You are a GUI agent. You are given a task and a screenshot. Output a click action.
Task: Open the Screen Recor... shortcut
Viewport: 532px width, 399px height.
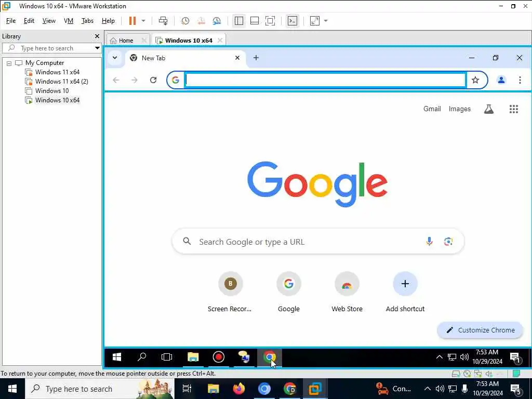(x=230, y=292)
